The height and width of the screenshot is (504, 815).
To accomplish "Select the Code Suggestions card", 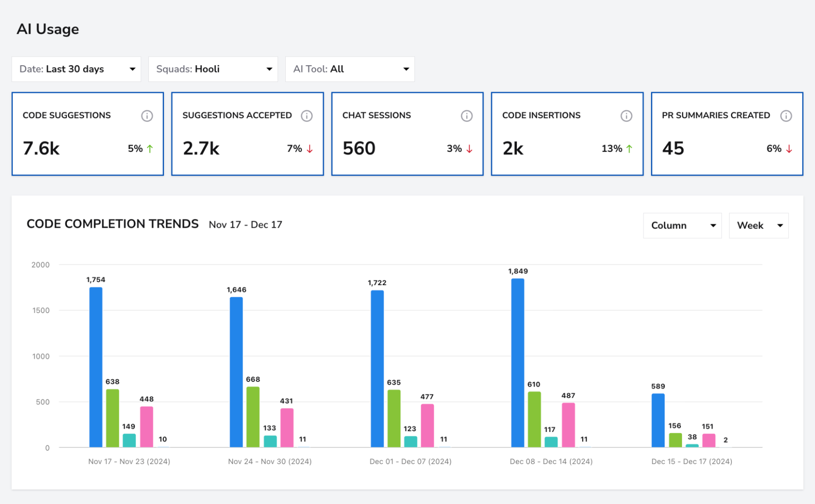I will click(x=88, y=134).
